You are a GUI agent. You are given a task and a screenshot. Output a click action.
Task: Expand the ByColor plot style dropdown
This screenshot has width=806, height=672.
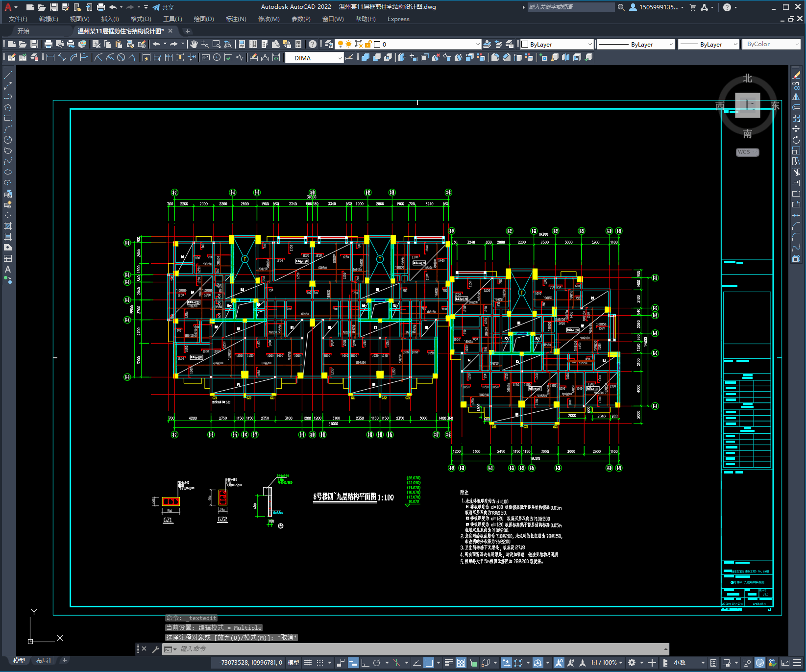(771, 44)
